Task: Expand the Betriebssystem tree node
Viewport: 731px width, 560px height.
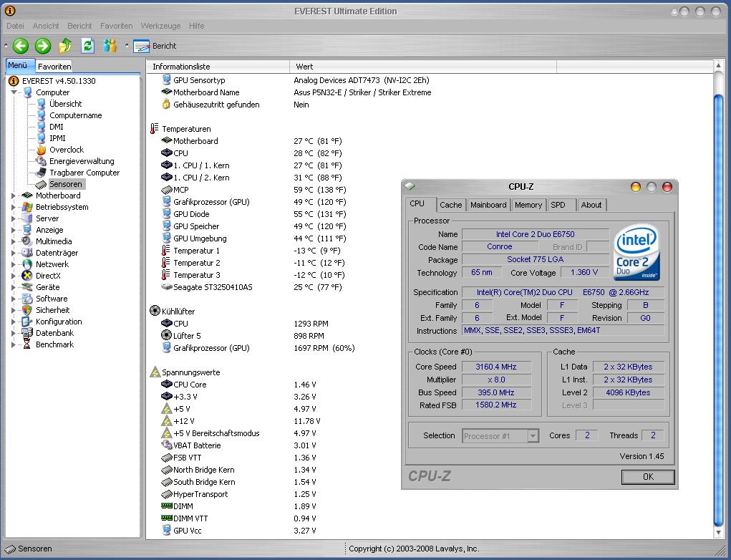Action: 14,207
